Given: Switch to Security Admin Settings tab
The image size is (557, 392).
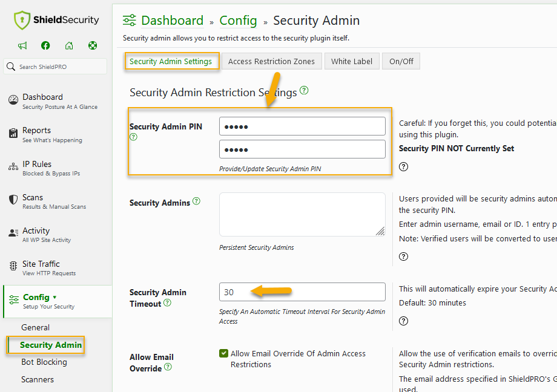Looking at the screenshot, I should [171, 62].
